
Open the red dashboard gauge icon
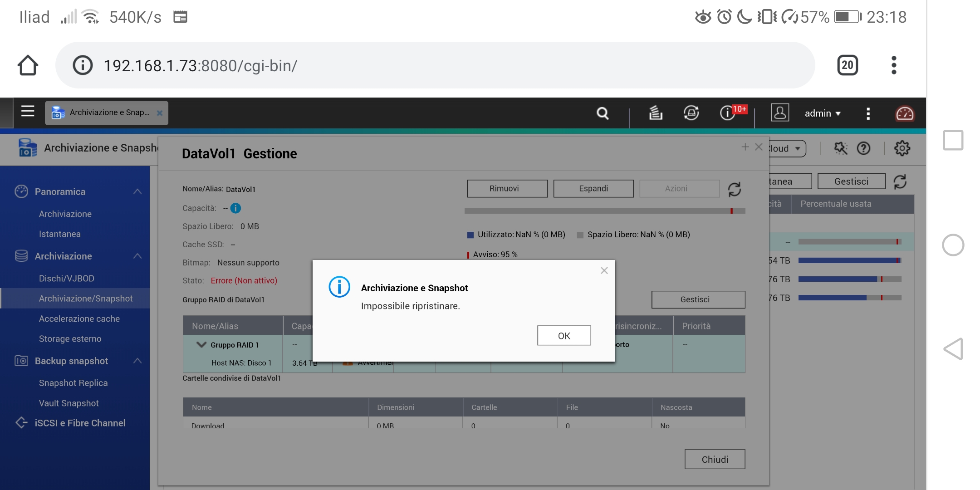pos(904,113)
